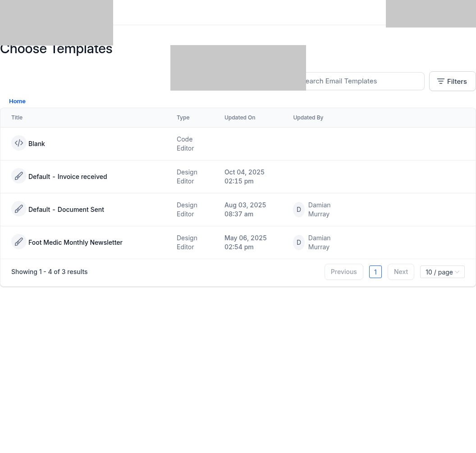Click the Type column header

pos(183,118)
